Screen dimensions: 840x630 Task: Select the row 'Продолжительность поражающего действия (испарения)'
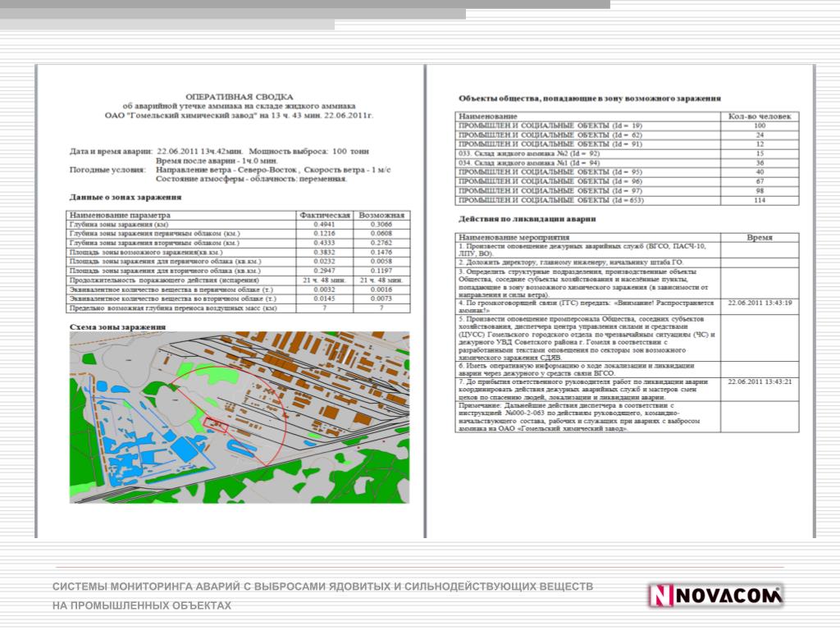239,281
